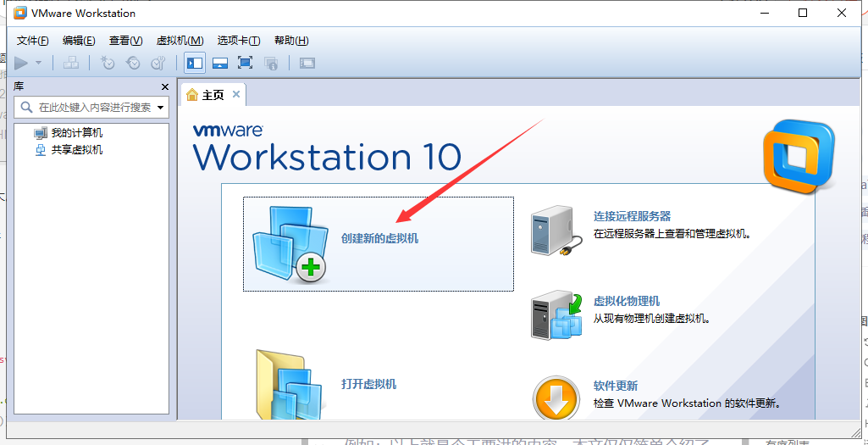
Task: Open the 虚拟机(M) menu
Action: pos(180,41)
